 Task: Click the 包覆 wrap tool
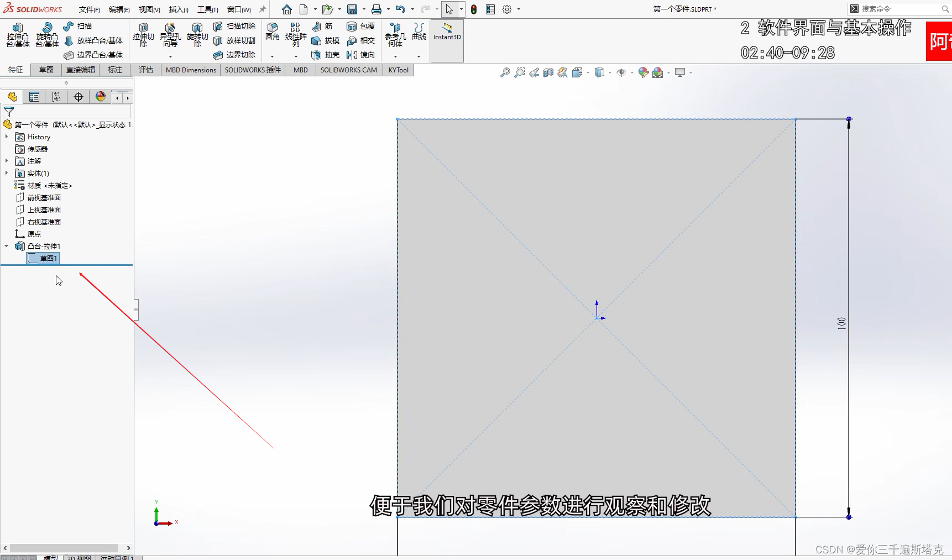[361, 26]
